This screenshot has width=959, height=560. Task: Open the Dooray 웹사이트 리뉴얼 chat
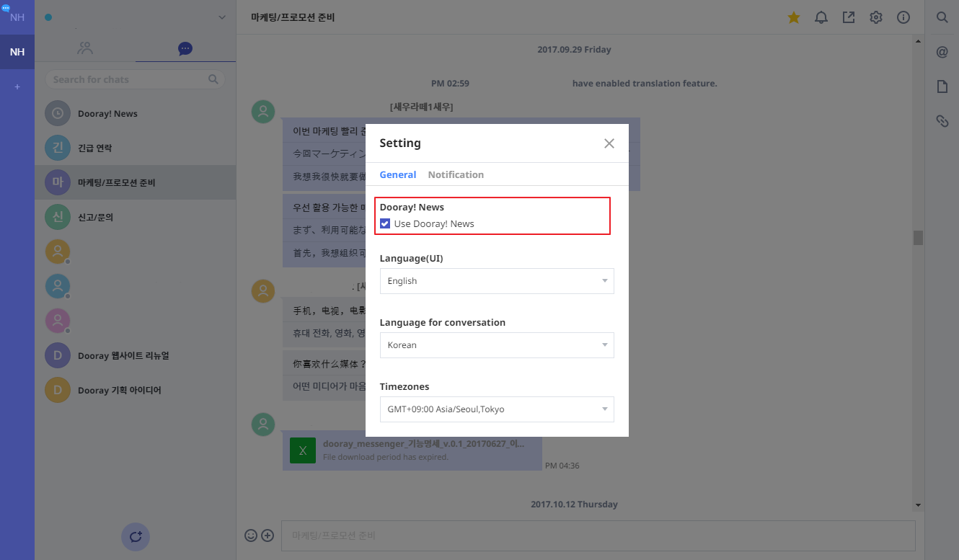pos(135,355)
